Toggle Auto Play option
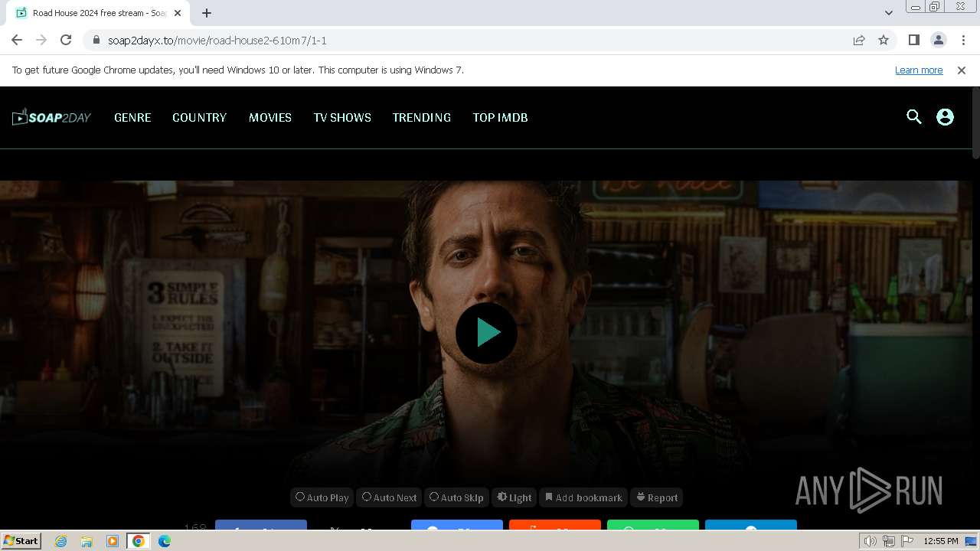This screenshot has width=980, height=551. tap(322, 497)
